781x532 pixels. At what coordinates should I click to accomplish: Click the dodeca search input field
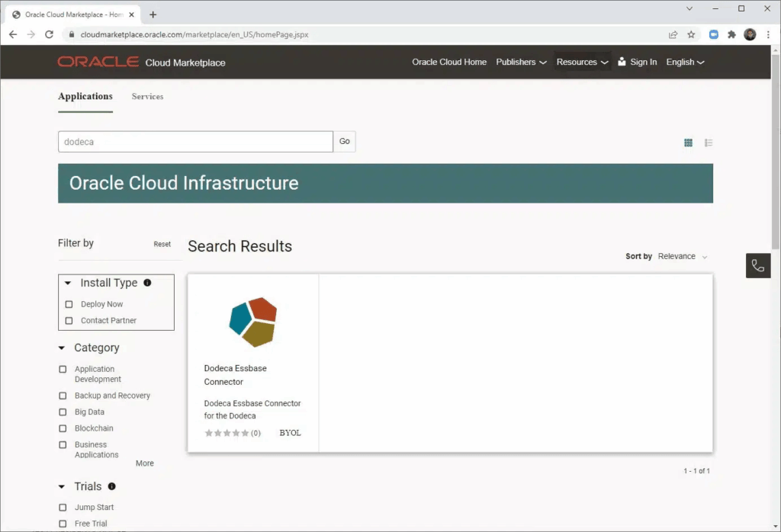[x=195, y=142]
